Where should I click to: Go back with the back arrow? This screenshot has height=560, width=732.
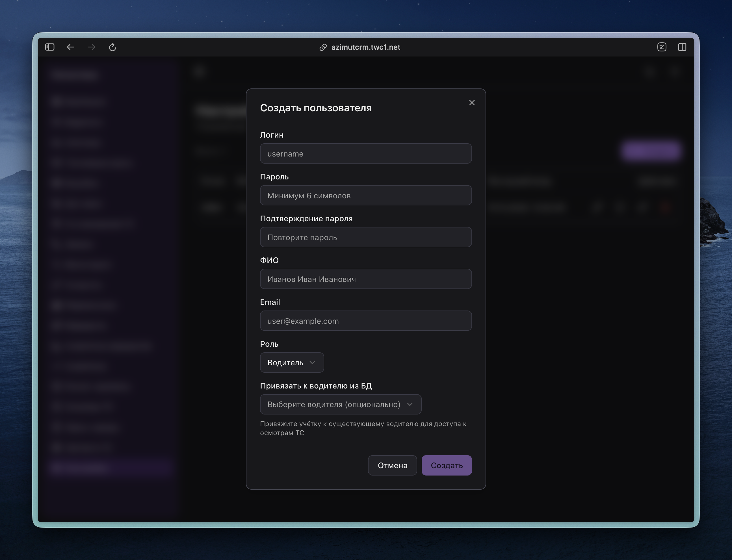[x=70, y=47]
